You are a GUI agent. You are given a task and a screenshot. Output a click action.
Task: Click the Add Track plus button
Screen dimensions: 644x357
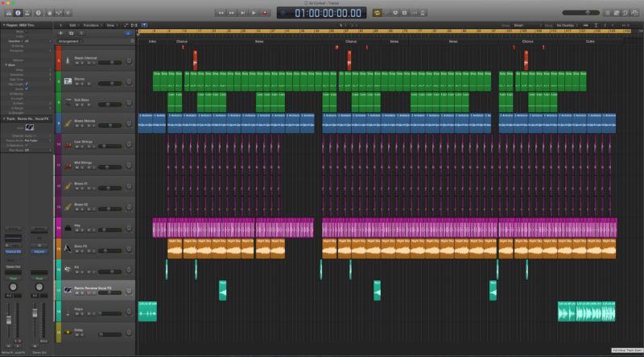click(61, 33)
